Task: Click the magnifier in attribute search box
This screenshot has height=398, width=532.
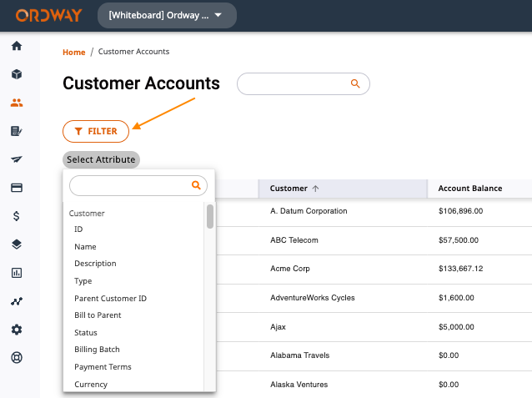Action: click(x=196, y=185)
